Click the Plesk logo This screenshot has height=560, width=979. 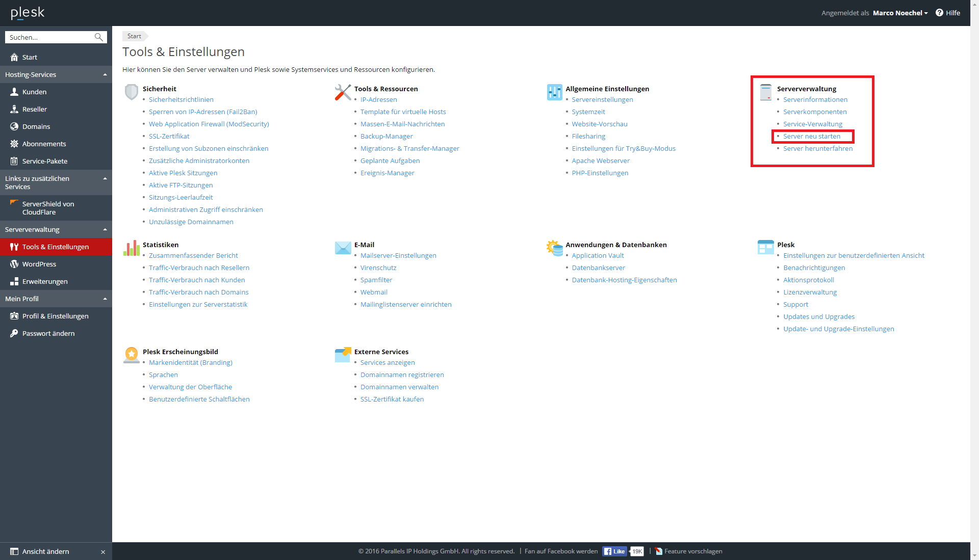pyautogui.click(x=28, y=13)
